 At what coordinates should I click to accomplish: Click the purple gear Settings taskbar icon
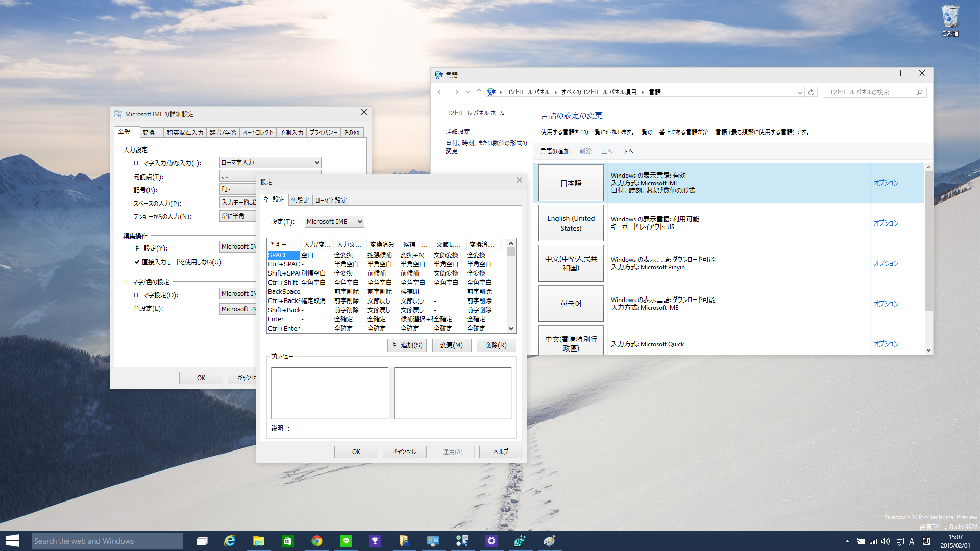[x=491, y=541]
